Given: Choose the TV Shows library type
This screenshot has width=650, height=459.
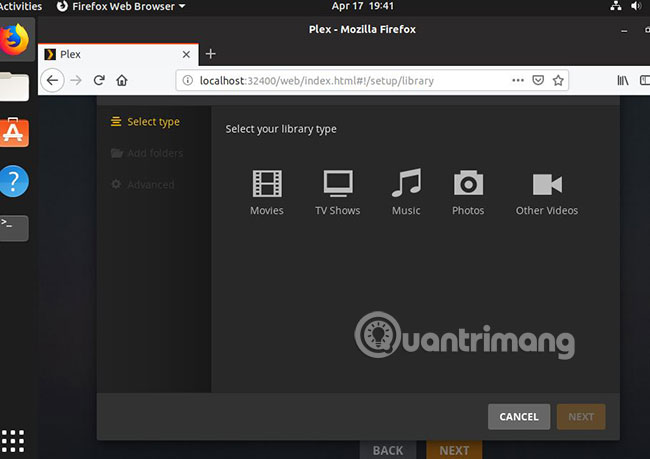Looking at the screenshot, I should click(337, 192).
